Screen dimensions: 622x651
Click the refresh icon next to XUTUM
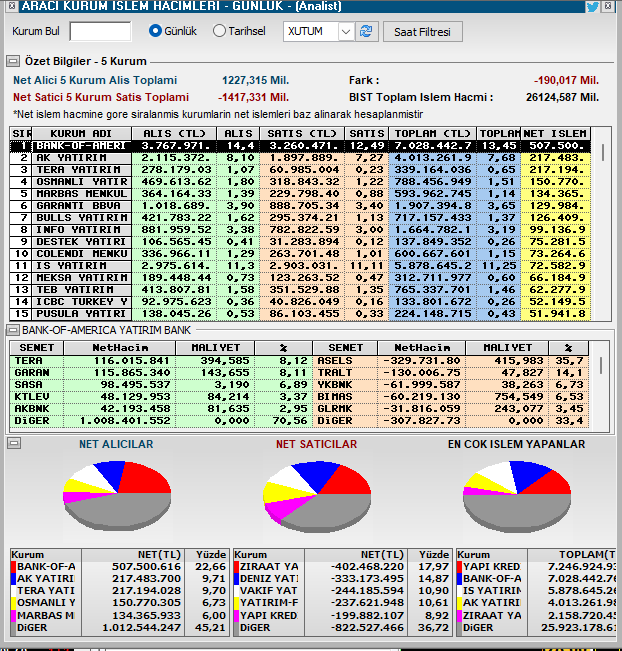pos(367,32)
